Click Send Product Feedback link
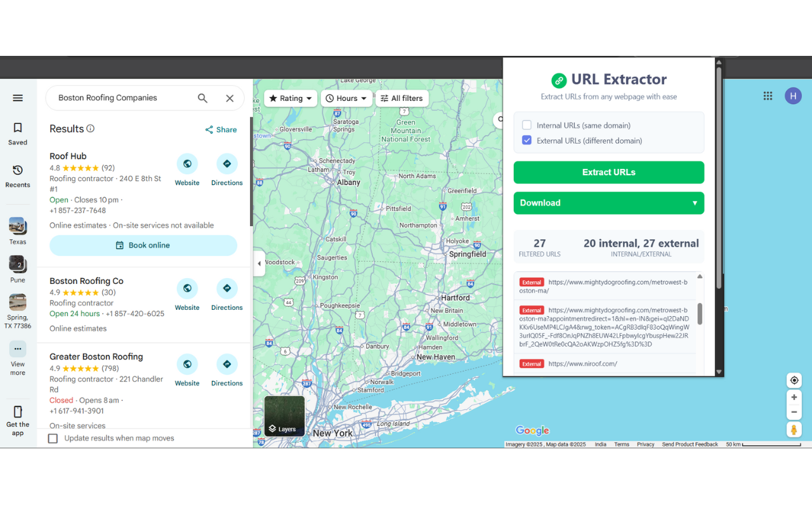Screen dimensions: 812x508 click(x=690, y=444)
